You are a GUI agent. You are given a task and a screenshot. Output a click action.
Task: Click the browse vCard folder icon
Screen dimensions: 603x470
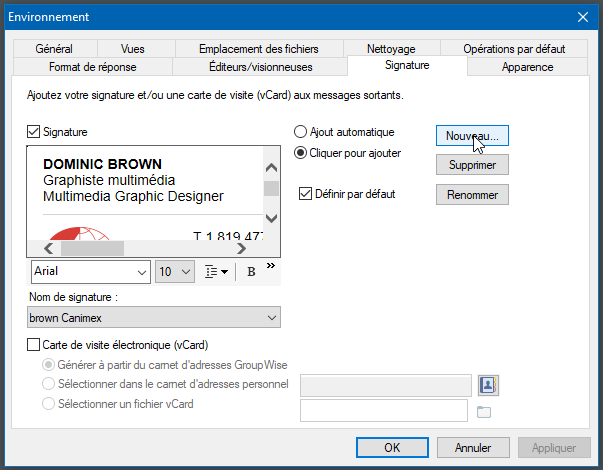coord(485,411)
